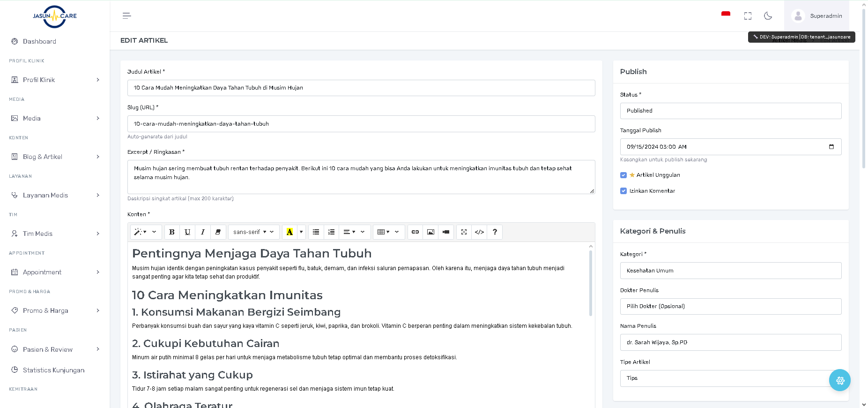Open the Superadmin user profile menu
The width and height of the screenshot is (868, 408).
click(x=816, y=16)
